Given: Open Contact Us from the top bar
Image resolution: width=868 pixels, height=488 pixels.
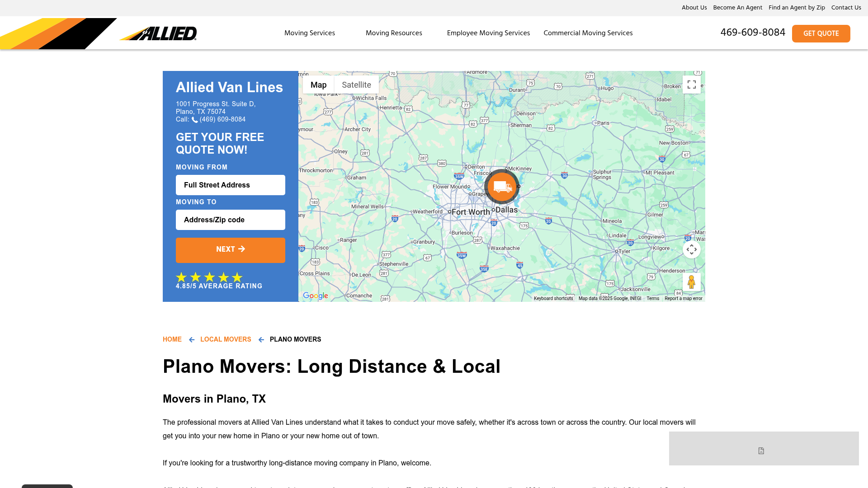Looking at the screenshot, I should pos(846,7).
